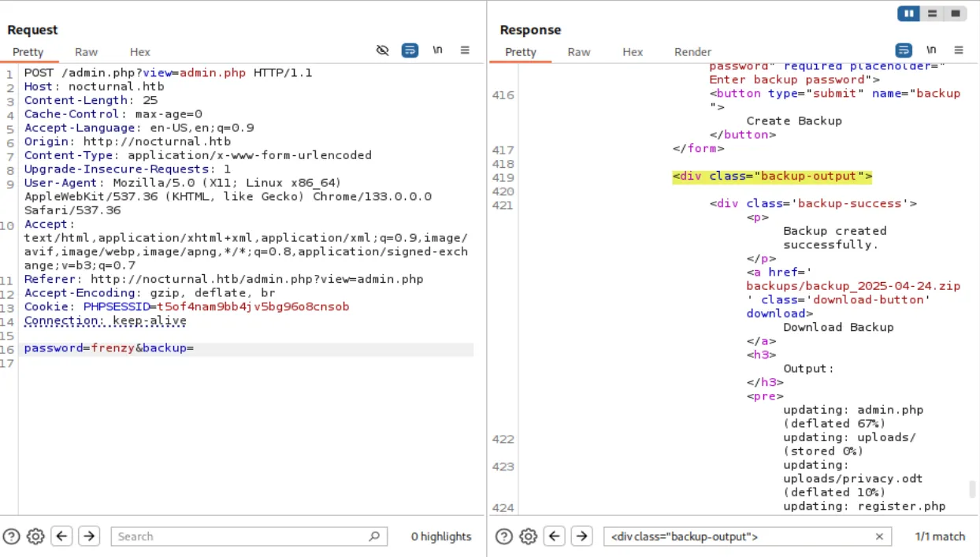This screenshot has height=557, width=980.
Task: Toggle pretty-print wrap icon in Request pane
Action: (x=410, y=50)
